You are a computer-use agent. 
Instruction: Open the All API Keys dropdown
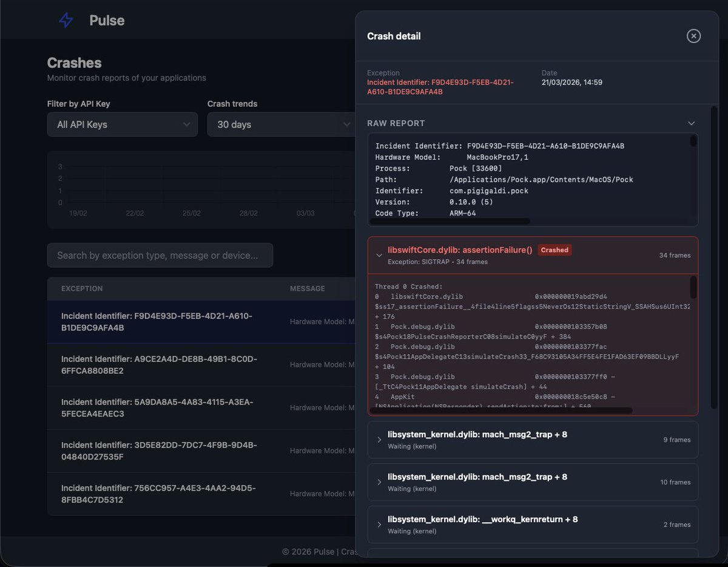123,124
